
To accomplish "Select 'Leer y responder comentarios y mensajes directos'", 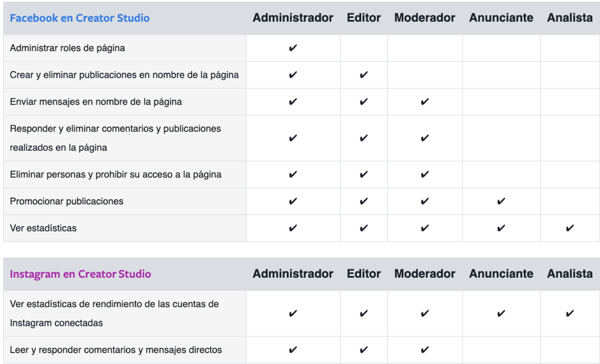I will point(116,350).
